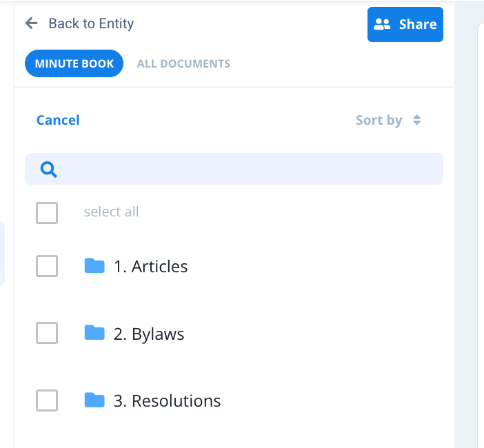This screenshot has width=484, height=448.
Task: Open the 1. Articles folder name
Action: [x=150, y=266]
